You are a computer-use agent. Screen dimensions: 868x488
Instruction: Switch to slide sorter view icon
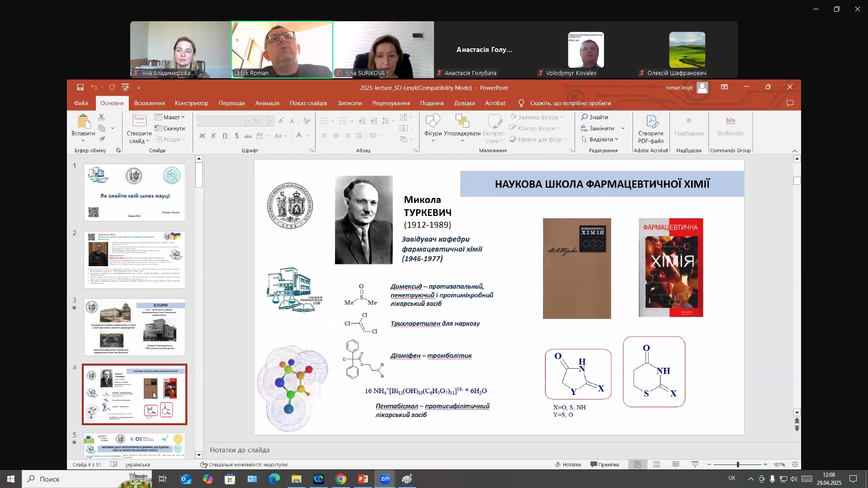(656, 465)
